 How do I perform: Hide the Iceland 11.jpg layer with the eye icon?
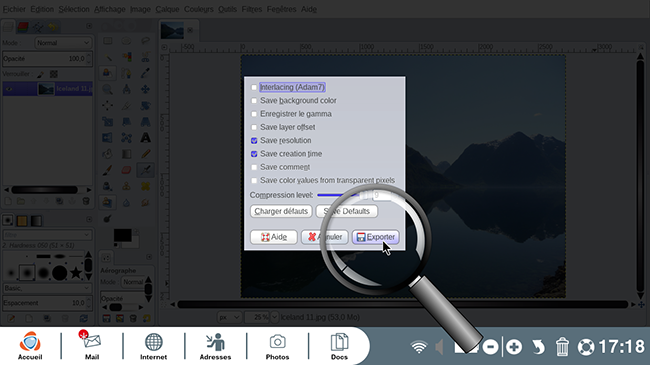point(9,89)
